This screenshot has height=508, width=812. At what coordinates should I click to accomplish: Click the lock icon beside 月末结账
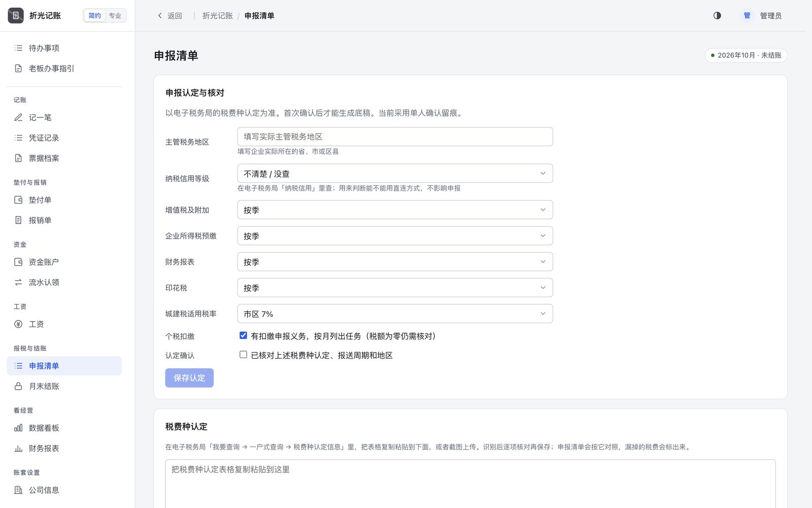[x=18, y=386]
